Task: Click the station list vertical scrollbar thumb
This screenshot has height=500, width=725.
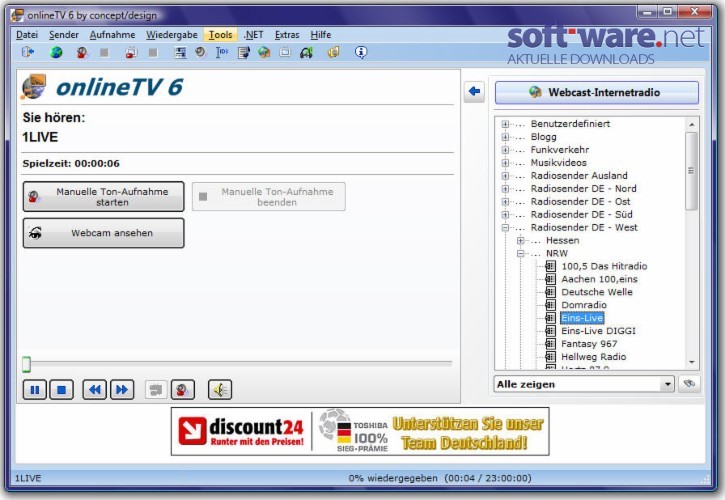Action: coord(691,171)
